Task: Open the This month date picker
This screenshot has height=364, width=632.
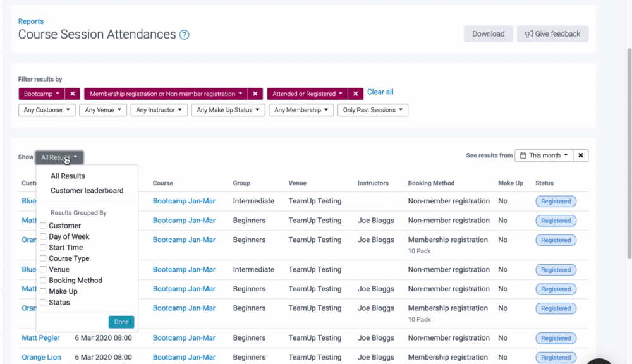Action: [x=544, y=155]
